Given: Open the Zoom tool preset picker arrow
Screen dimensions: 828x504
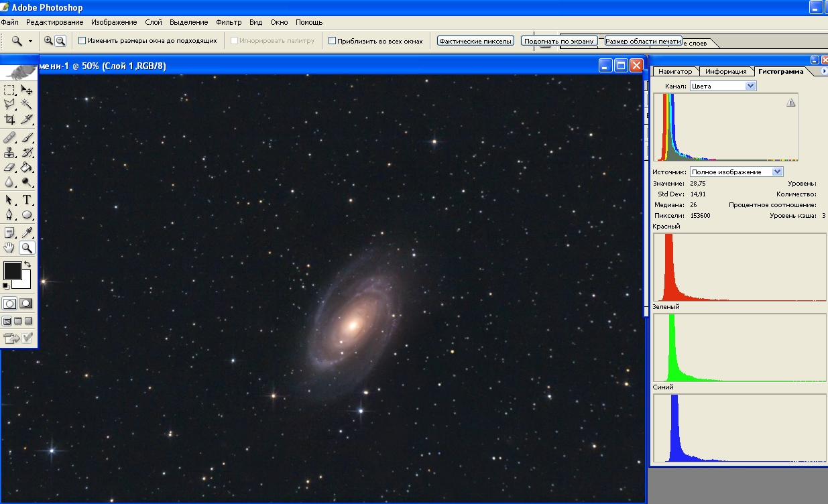Looking at the screenshot, I should pyautogui.click(x=30, y=41).
